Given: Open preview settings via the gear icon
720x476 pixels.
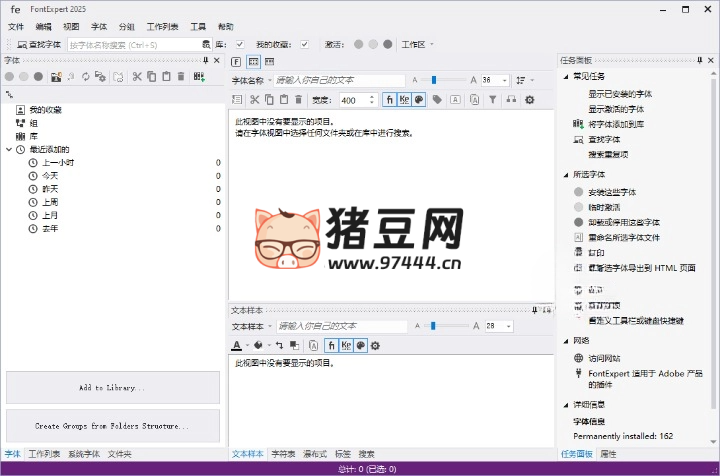Looking at the screenshot, I should 529,100.
